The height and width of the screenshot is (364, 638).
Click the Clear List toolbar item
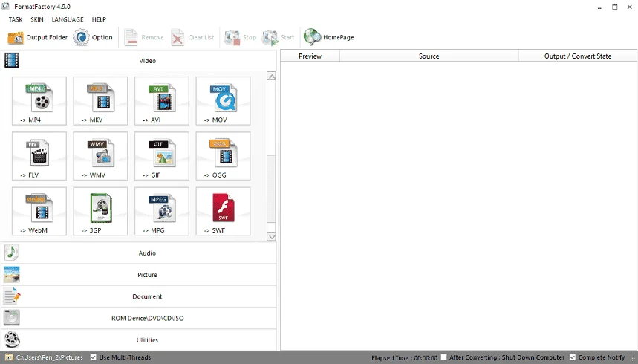(192, 37)
